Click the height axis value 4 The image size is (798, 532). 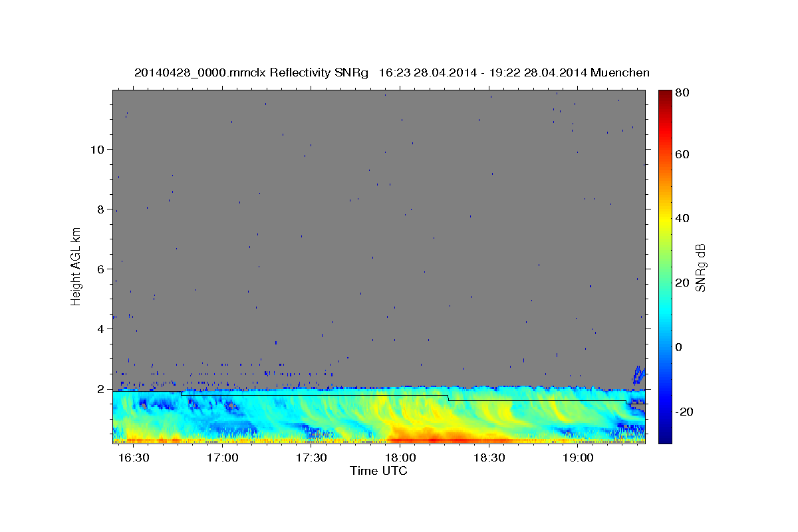[x=101, y=329]
